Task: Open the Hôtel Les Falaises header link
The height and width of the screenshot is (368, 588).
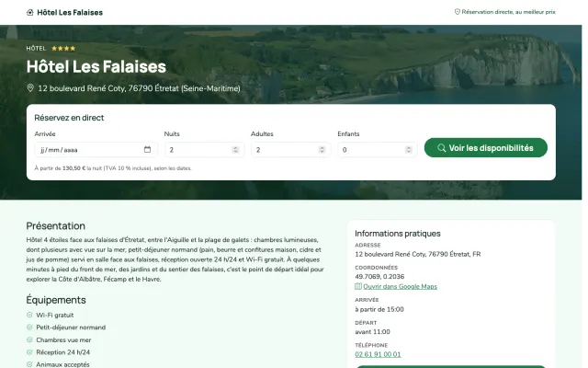Action: tap(64, 12)
